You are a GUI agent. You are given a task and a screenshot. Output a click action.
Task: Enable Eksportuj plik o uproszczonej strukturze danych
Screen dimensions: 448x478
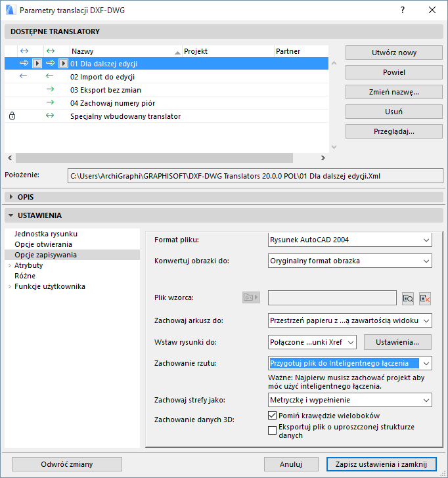pos(272,431)
